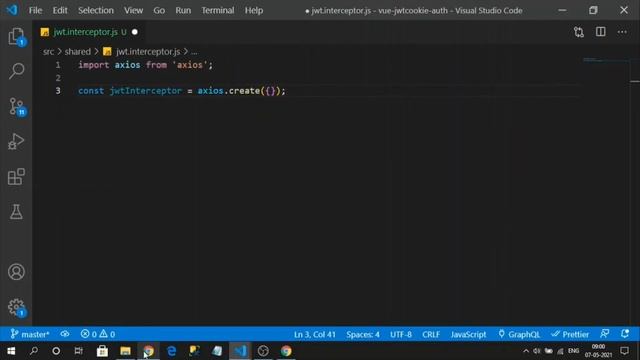Viewport: 640px width, 360px height.
Task: Open Cortana circle on taskbar
Action: (56, 351)
